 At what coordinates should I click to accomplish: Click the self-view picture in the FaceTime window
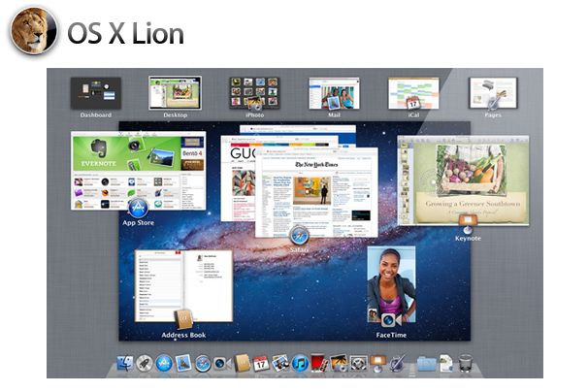(x=373, y=315)
